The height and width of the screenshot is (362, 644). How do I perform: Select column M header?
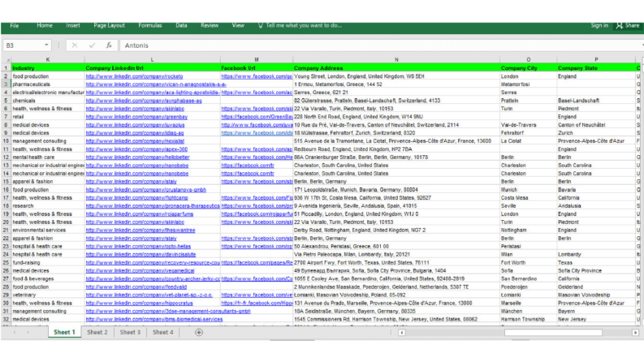pos(257,60)
